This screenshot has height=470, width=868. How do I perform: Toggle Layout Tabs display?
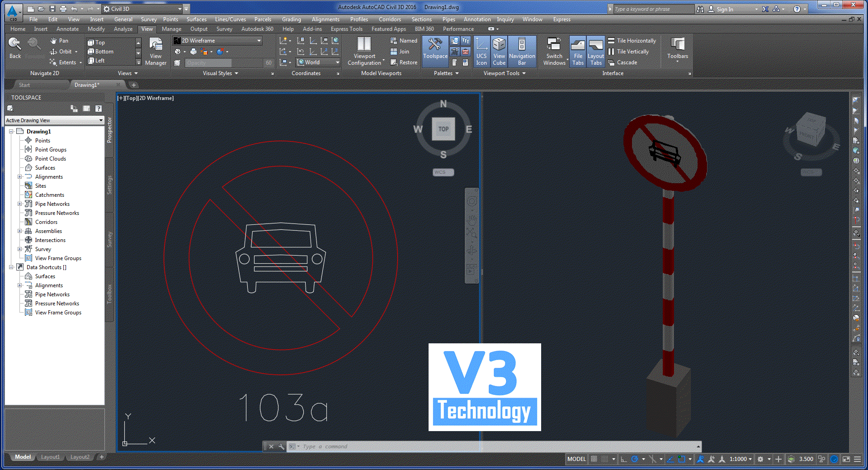click(596, 52)
